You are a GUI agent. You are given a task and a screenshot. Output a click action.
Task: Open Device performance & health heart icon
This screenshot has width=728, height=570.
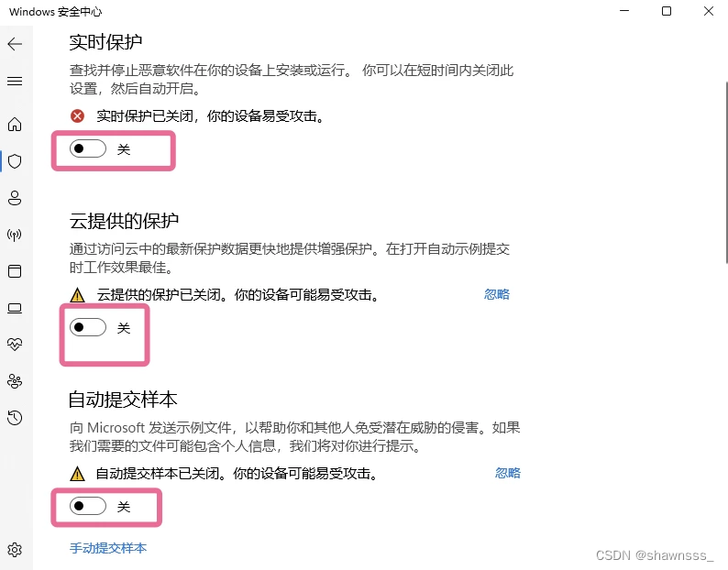coord(15,344)
